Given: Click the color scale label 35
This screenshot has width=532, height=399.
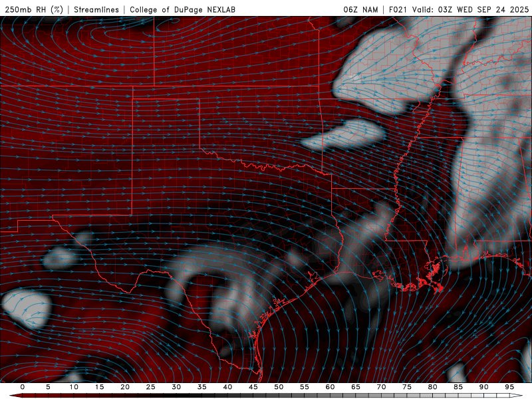Looking at the screenshot, I should [x=202, y=387].
